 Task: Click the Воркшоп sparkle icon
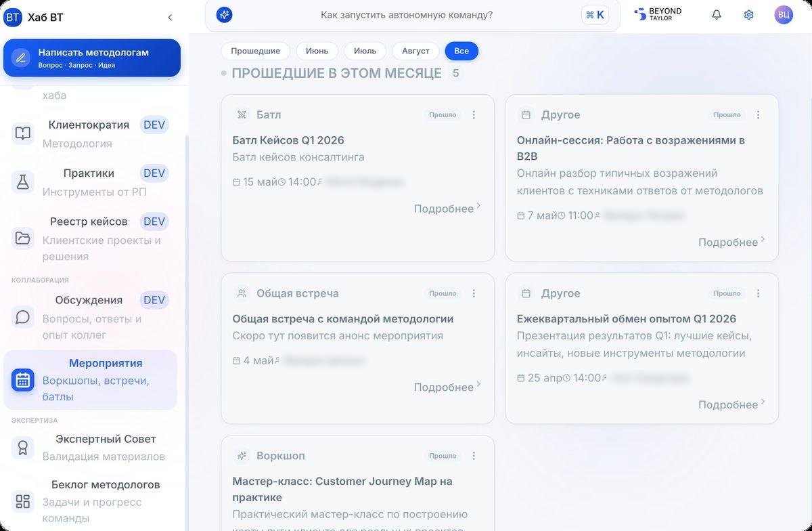242,456
